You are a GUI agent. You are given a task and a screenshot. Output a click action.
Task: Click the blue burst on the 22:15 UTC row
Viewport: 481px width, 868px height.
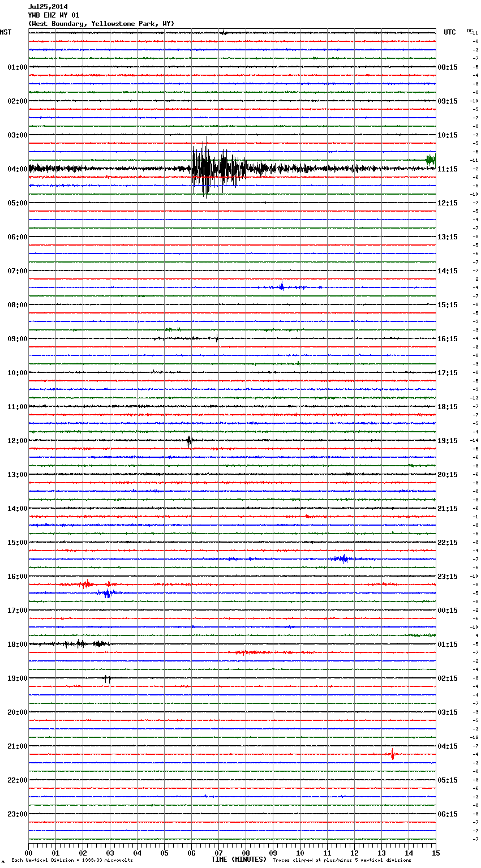pos(342,559)
